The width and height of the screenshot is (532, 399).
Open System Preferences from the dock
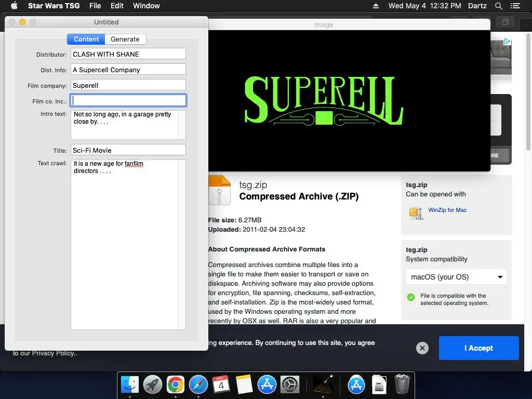[290, 384]
